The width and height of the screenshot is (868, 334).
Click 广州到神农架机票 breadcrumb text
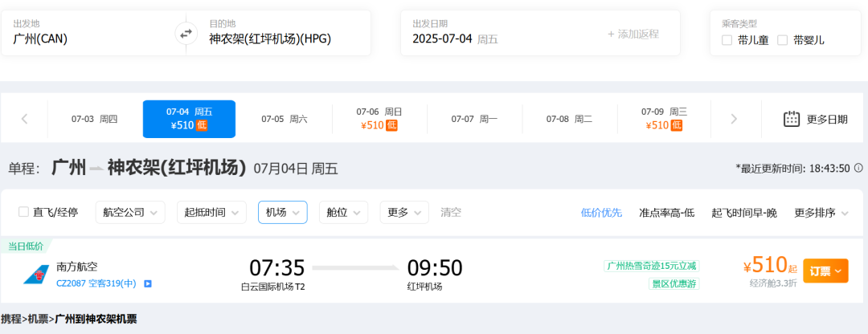coord(96,319)
